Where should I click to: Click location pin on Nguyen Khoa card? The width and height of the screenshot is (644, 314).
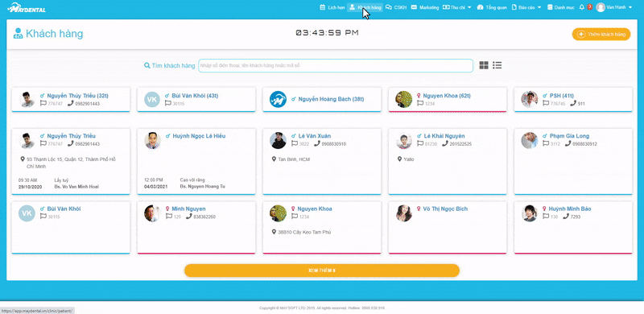coord(275,232)
